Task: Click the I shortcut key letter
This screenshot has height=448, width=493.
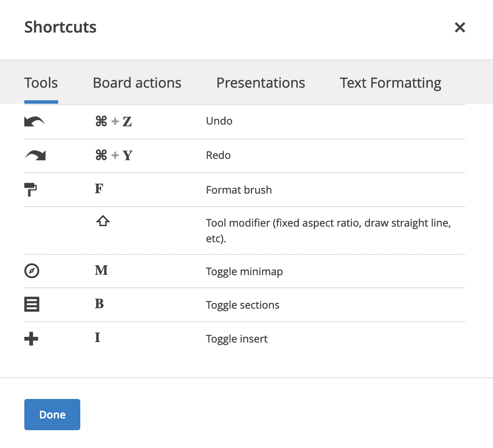Action: (98, 338)
